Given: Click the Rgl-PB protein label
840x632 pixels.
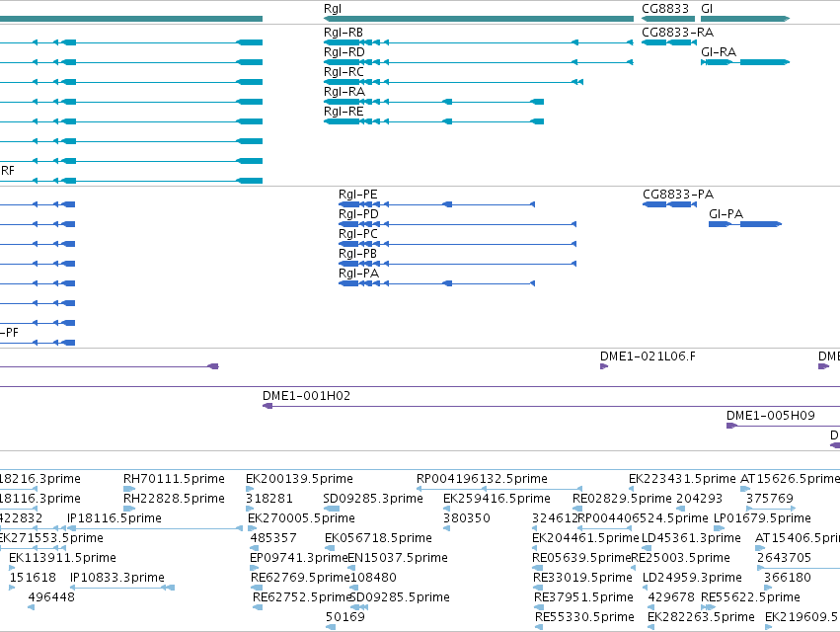Looking at the screenshot, I should [x=357, y=254].
